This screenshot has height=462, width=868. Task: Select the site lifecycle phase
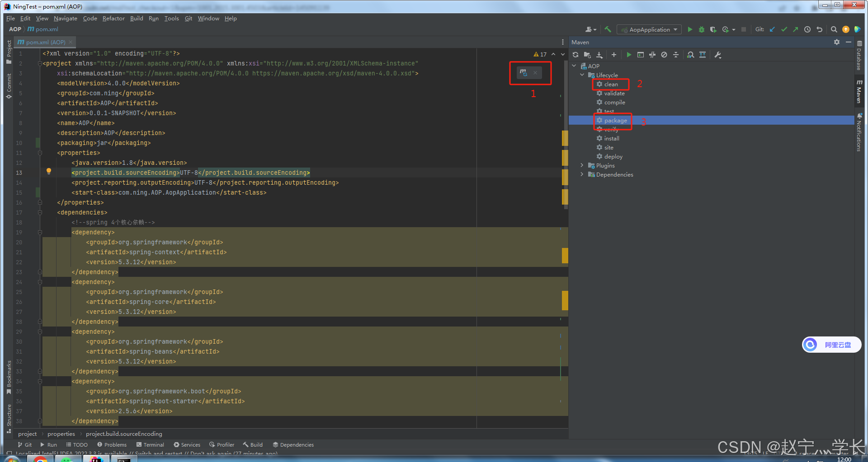pyautogui.click(x=609, y=147)
